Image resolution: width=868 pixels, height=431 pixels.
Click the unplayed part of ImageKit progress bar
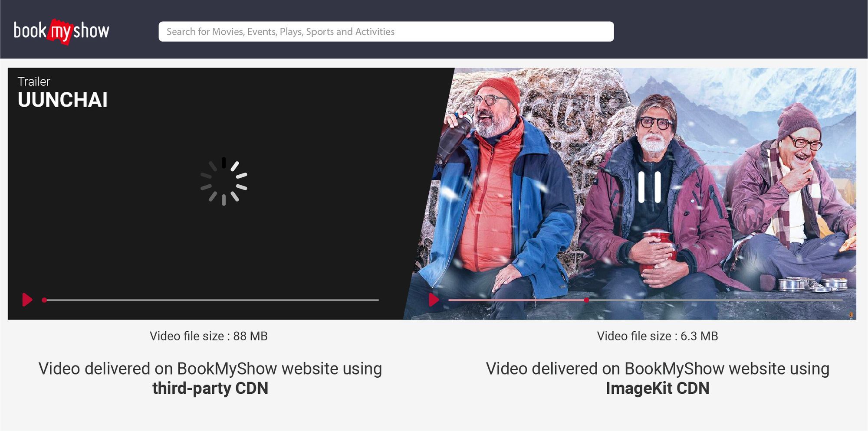pyautogui.click(x=715, y=300)
